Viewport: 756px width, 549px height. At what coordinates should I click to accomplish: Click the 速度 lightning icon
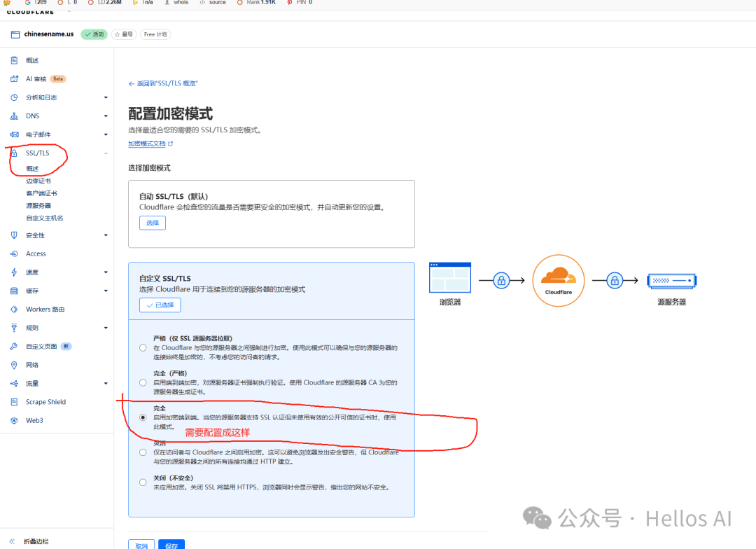pos(14,272)
